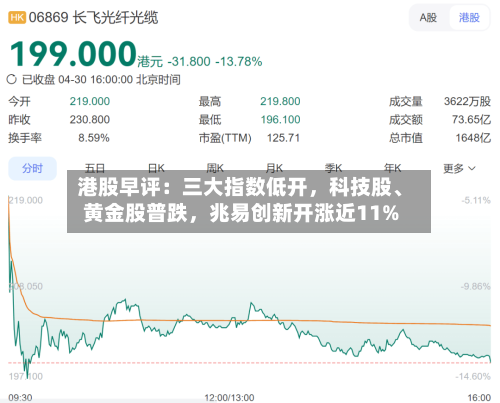The height and width of the screenshot is (403, 500).
Task: Click the 总市值 value 1648亿
Action: coord(473,138)
